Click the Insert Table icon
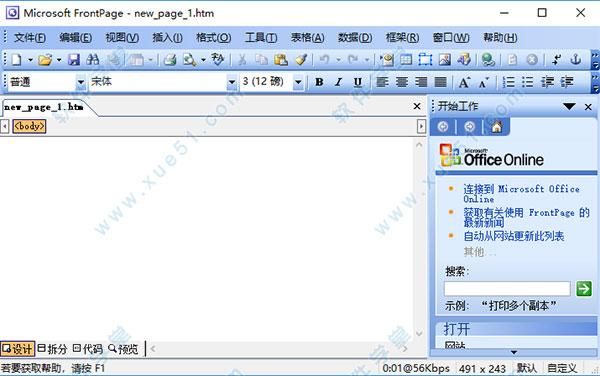This screenshot has height=376, width=600. pyautogui.click(x=406, y=60)
